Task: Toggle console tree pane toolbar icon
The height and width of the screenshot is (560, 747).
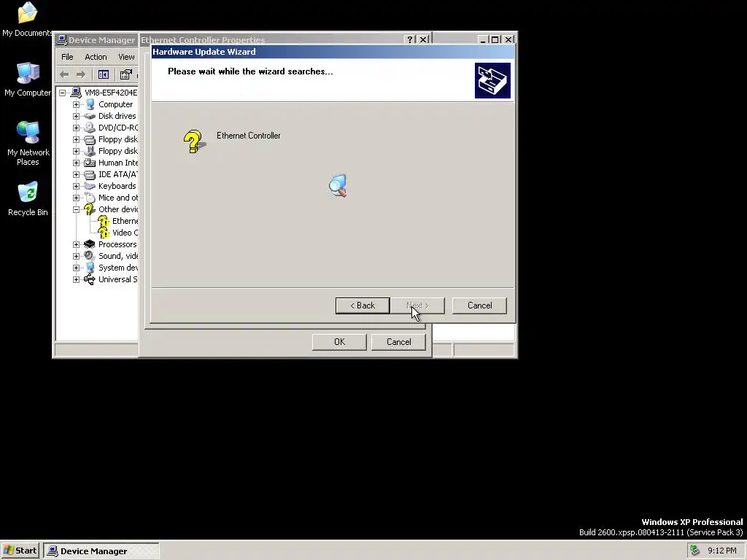Action: tap(104, 74)
